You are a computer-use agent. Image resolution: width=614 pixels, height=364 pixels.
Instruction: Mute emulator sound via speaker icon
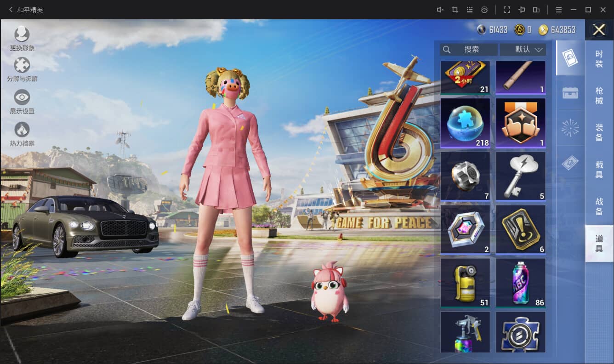pos(440,10)
